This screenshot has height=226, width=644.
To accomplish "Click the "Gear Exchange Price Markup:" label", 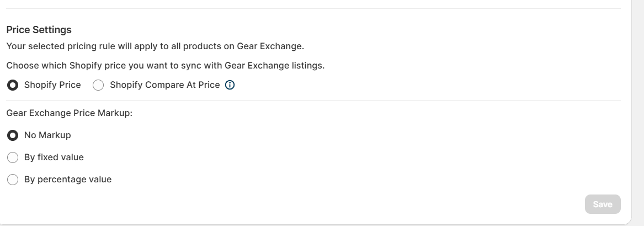I will coord(70,113).
